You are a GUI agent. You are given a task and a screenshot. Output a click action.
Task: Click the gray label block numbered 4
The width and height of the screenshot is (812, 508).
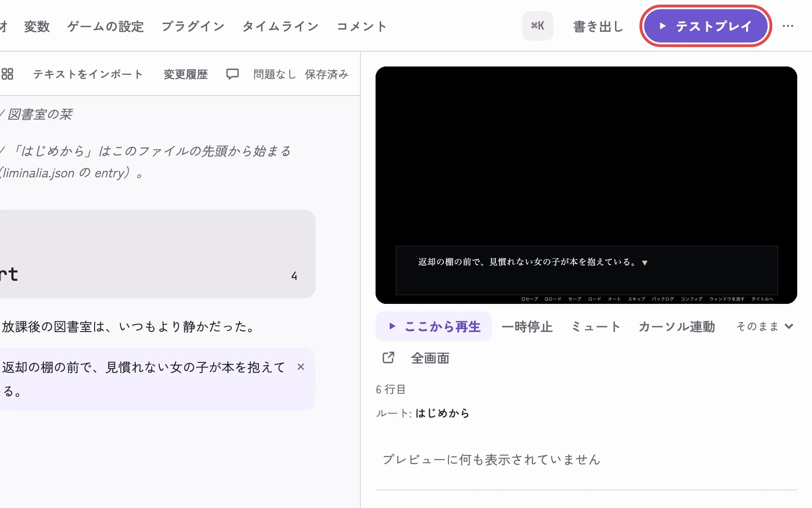[x=157, y=254]
